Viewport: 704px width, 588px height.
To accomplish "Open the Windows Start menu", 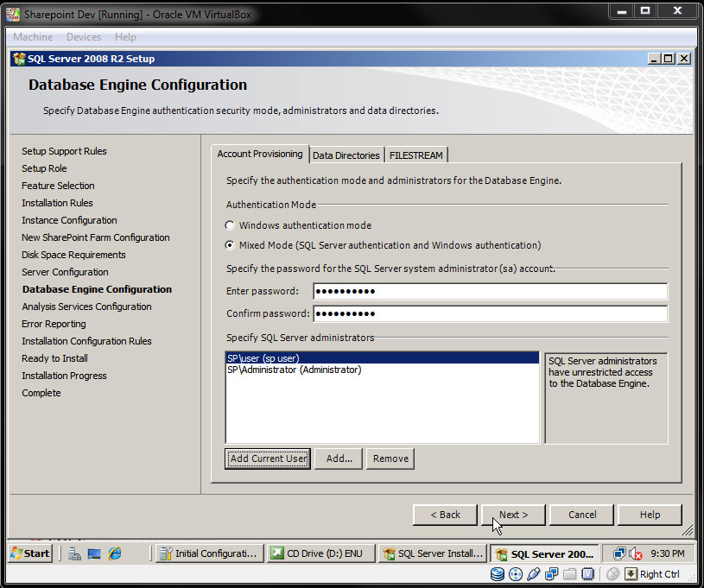I will (30, 553).
